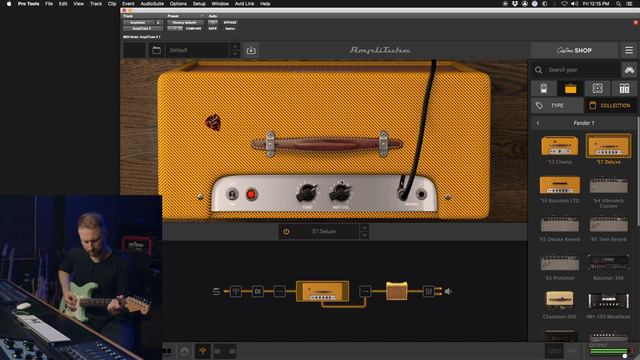Image resolution: width=640 pixels, height=360 pixels.
Task: Click the output speaker icon in chain
Action: (448, 291)
